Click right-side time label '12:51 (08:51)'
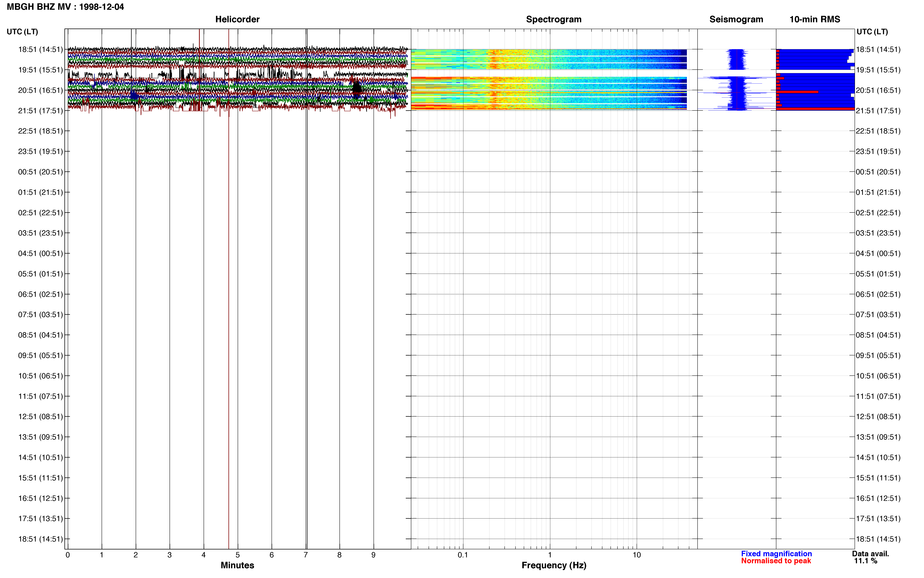Image resolution: width=924 pixels, height=578 pixels. [x=878, y=416]
